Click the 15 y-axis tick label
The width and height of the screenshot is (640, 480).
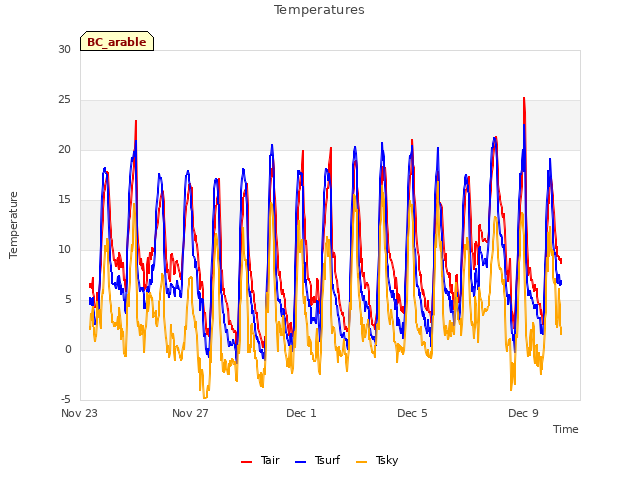pyautogui.click(x=64, y=200)
